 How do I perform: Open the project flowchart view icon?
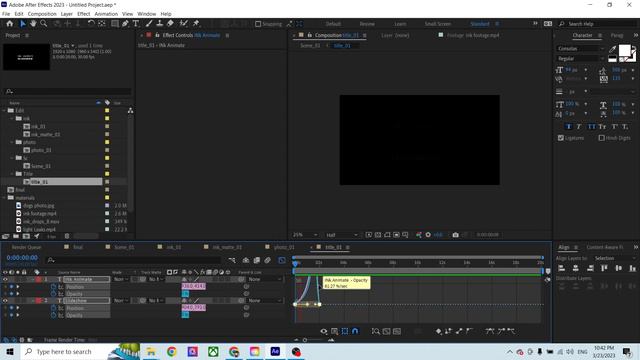130,111
